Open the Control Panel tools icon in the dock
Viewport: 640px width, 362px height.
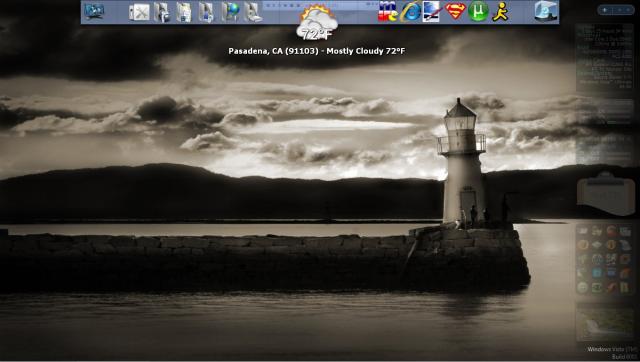tap(139, 12)
